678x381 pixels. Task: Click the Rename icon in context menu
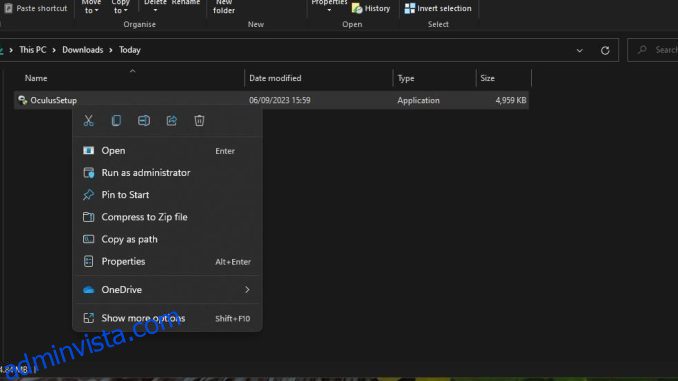[x=144, y=121]
